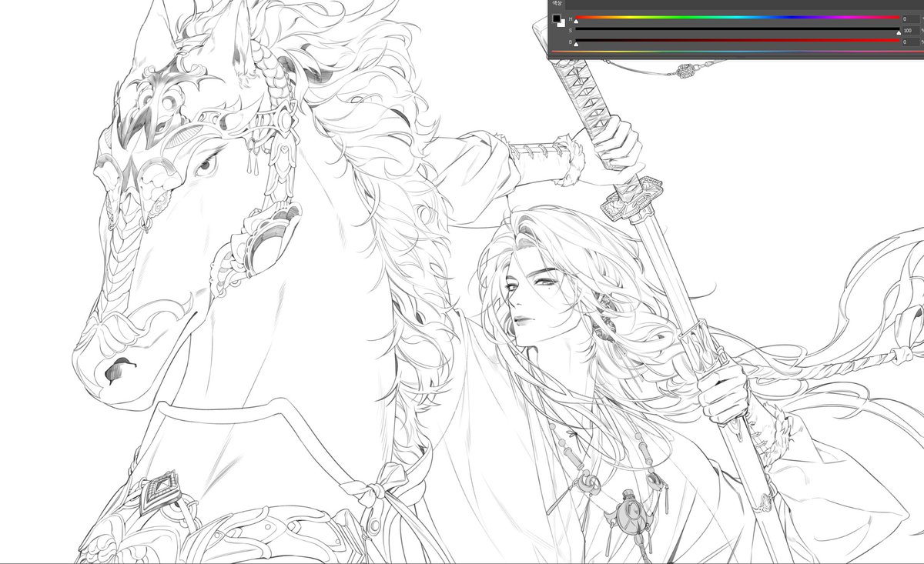This screenshot has height=564, width=924.
Task: Click the H hue slider bar
Action: coord(738,17)
